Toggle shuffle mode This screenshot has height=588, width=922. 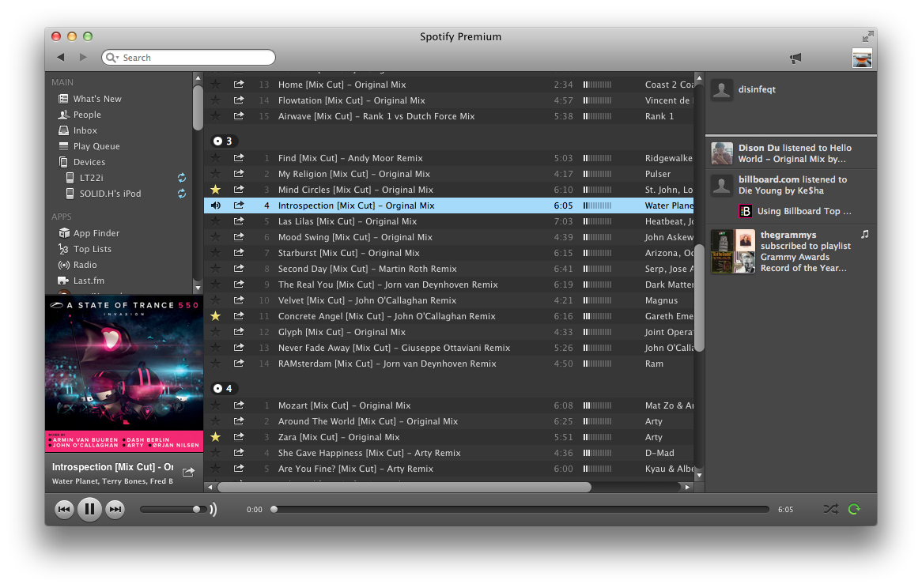[x=830, y=509]
